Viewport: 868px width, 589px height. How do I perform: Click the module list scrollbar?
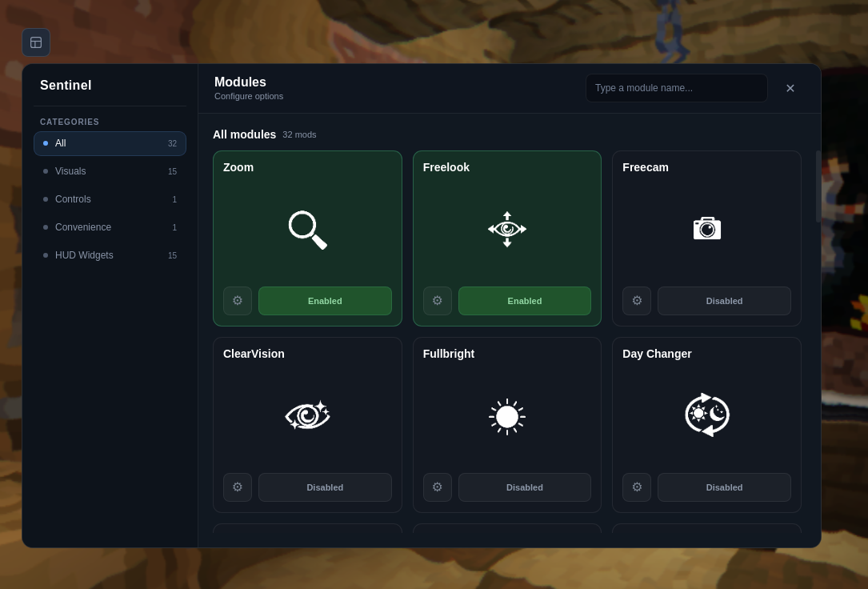point(818,186)
